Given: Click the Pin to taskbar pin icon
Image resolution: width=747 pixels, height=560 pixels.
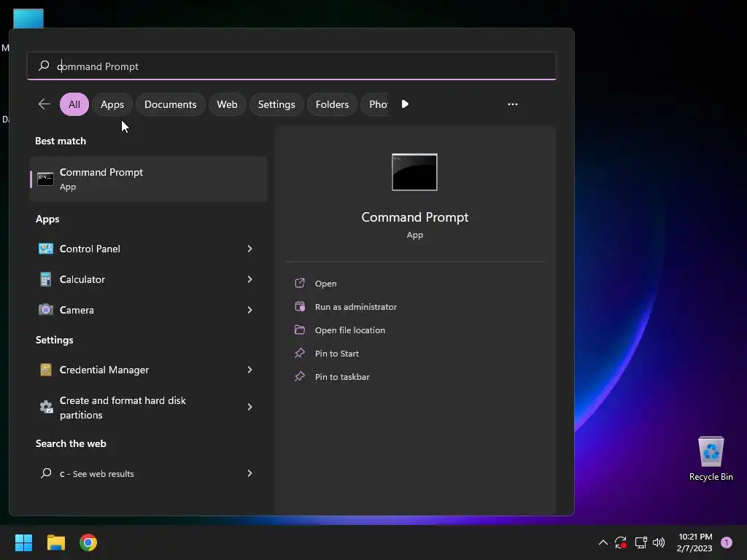Looking at the screenshot, I should click(300, 377).
